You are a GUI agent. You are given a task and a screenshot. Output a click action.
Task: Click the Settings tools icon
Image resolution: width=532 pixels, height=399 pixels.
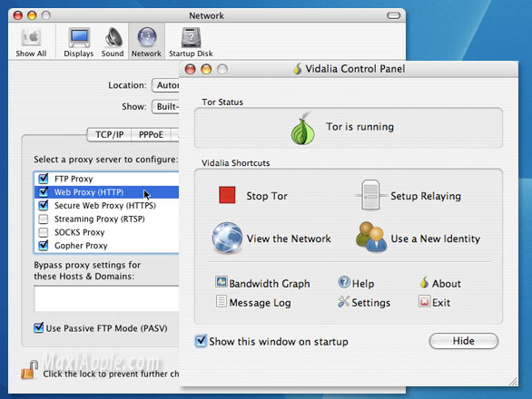pos(343,301)
